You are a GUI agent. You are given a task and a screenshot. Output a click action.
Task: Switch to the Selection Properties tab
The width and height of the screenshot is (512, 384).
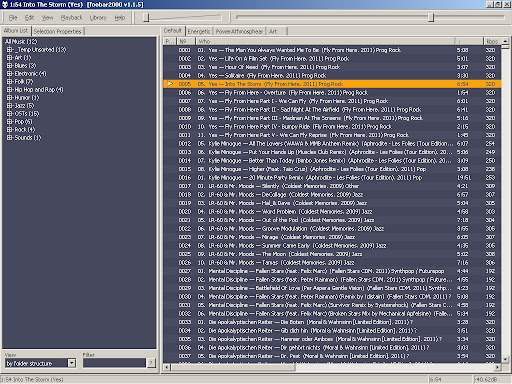coord(58,31)
